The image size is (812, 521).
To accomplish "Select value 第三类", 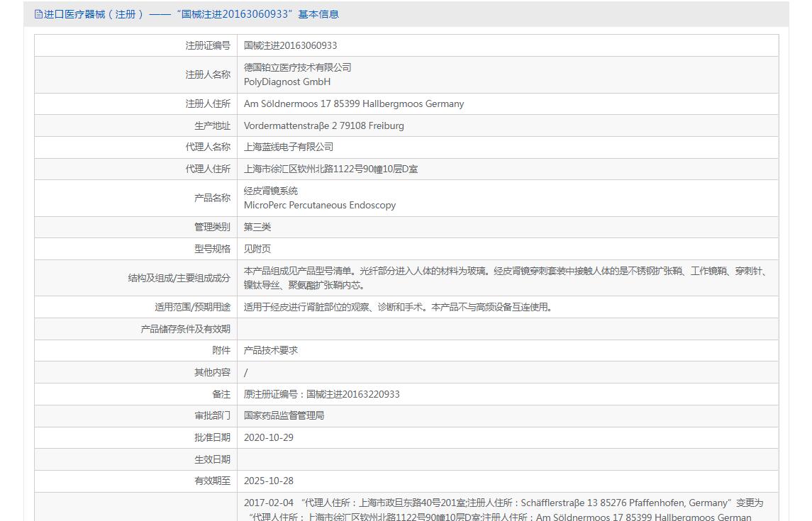I will point(257,227).
